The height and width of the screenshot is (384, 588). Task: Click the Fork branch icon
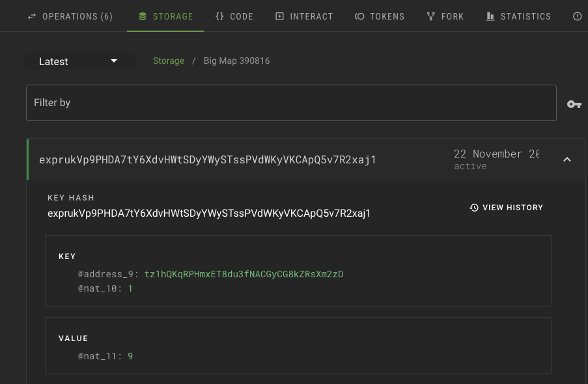coord(430,16)
